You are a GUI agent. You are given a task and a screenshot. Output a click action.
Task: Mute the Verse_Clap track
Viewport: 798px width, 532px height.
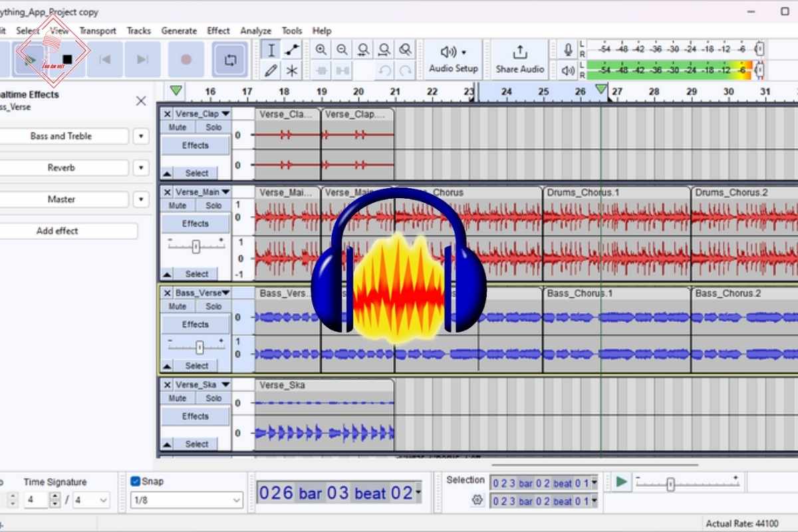(178, 127)
